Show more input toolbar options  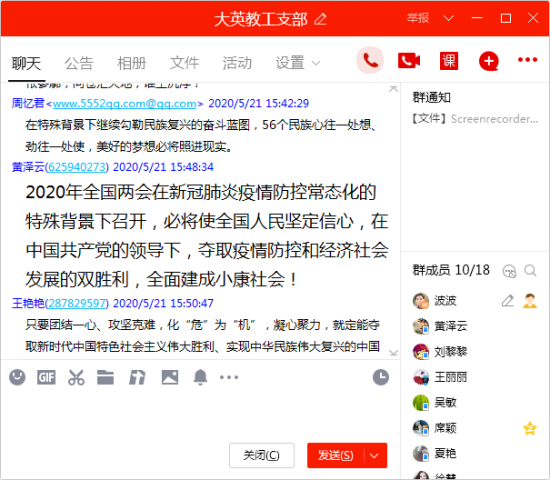click(229, 378)
